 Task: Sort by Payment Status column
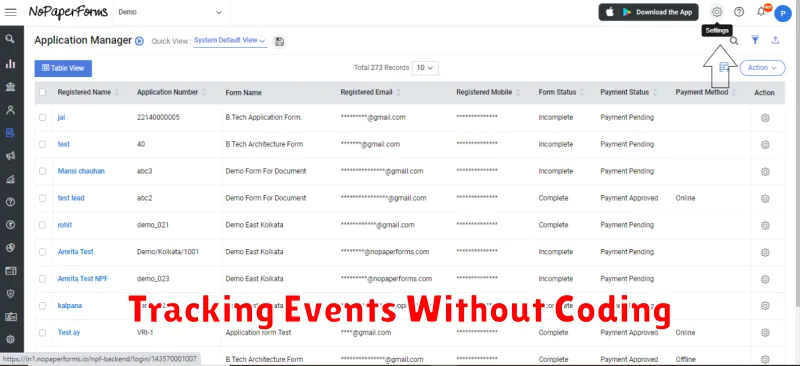[655, 92]
